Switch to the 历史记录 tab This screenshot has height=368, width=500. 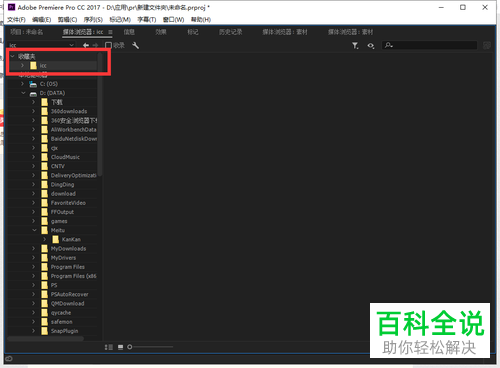click(230, 32)
